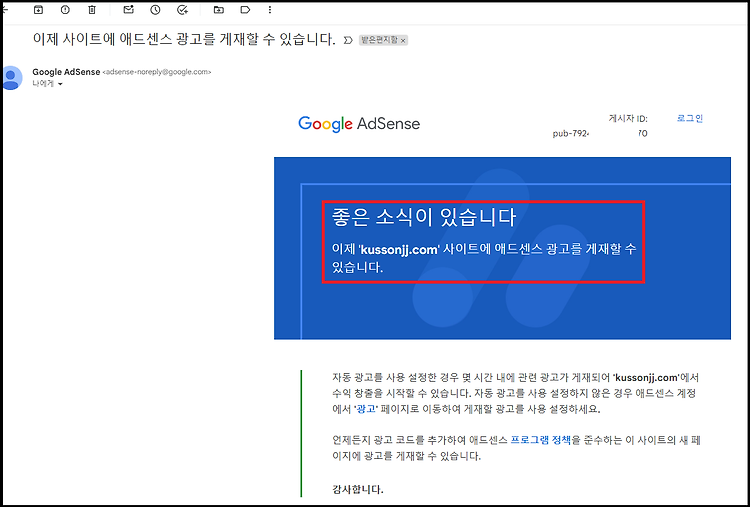Expand recipient details next to 나에게
This screenshot has width=750, height=507.
[x=60, y=84]
